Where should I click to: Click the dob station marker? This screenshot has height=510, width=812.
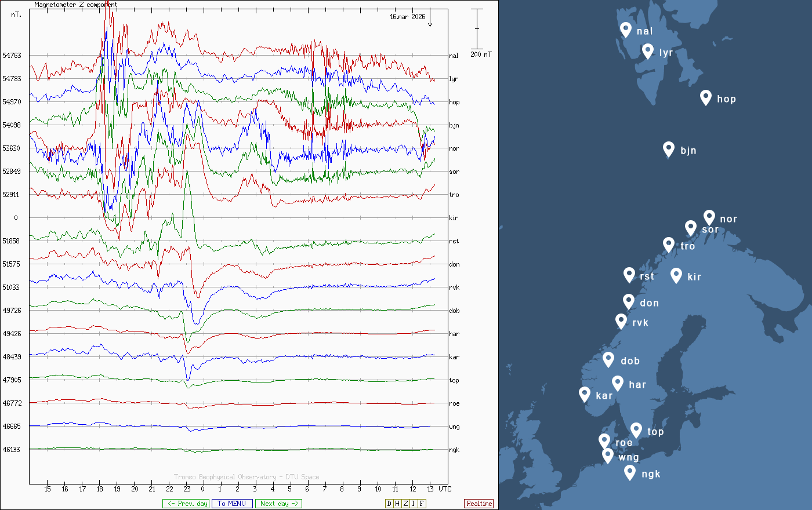coord(608,359)
